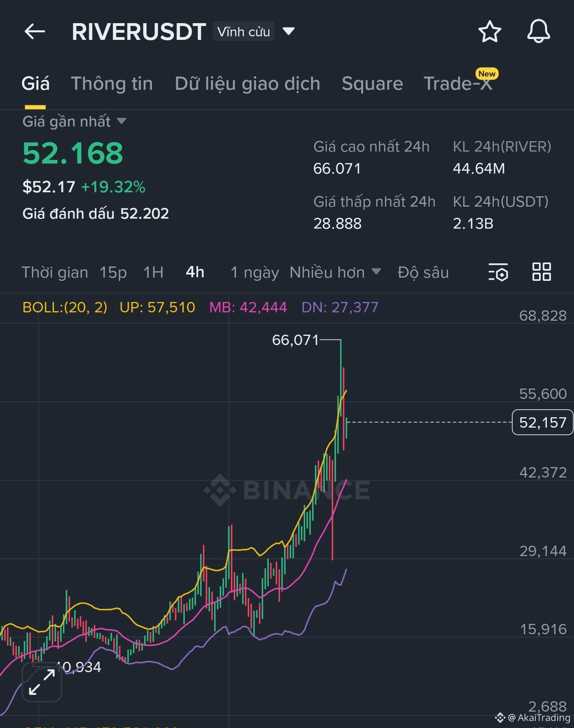The height and width of the screenshot is (728, 574).
Task: Open the Nhiều hơn timeframe dropdown
Action: click(335, 272)
